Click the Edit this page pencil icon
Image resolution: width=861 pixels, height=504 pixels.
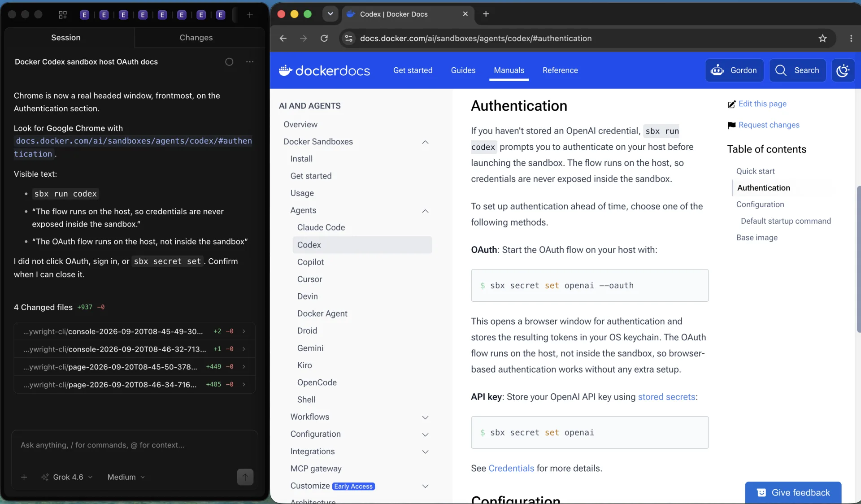731,104
